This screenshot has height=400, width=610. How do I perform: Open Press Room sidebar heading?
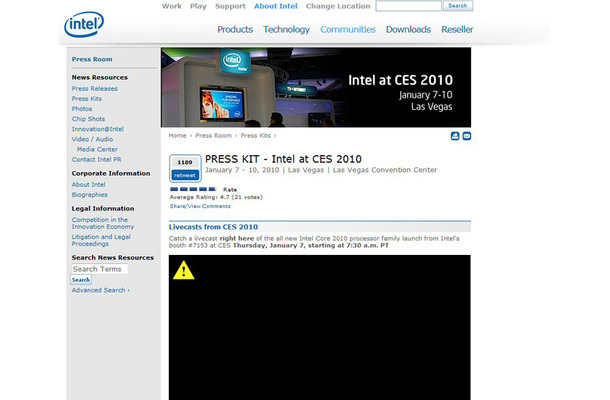pos(92,59)
